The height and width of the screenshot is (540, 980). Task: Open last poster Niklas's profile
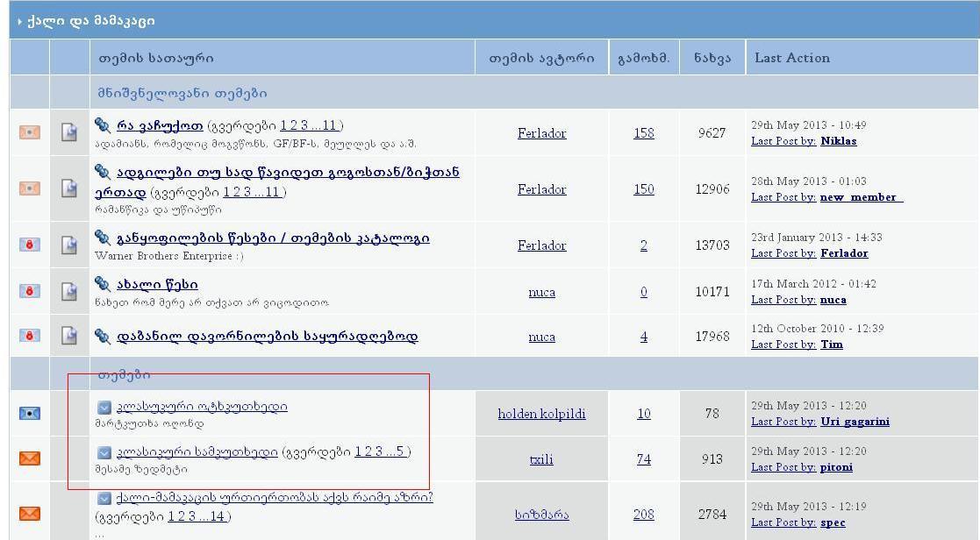839,141
